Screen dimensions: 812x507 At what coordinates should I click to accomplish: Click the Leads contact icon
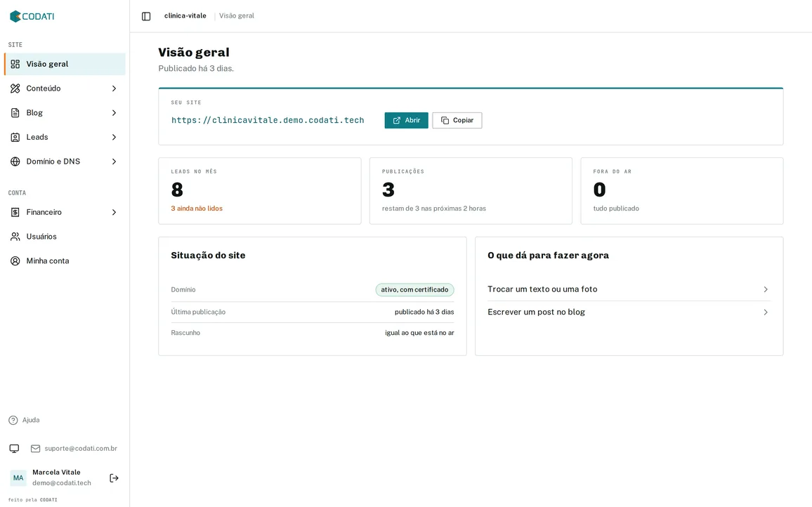[x=15, y=137]
